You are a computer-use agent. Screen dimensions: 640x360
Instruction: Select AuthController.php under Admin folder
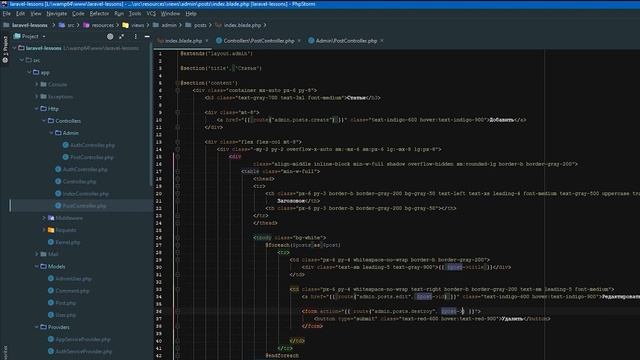tap(92, 145)
